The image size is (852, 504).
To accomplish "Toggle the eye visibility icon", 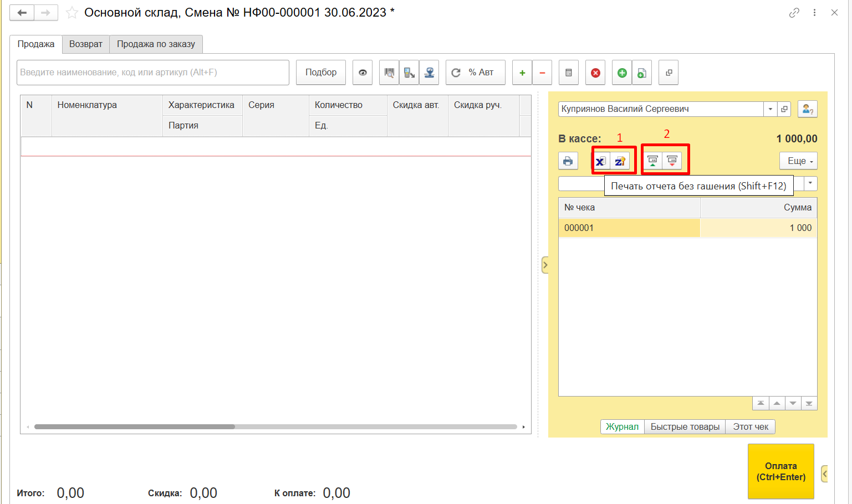I will tap(363, 73).
